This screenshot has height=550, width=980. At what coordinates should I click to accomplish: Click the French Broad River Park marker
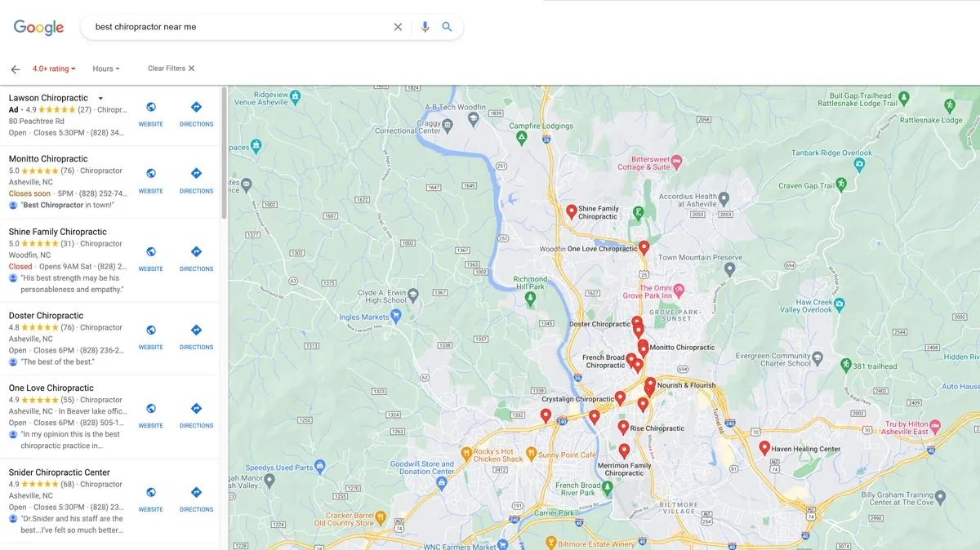click(608, 487)
